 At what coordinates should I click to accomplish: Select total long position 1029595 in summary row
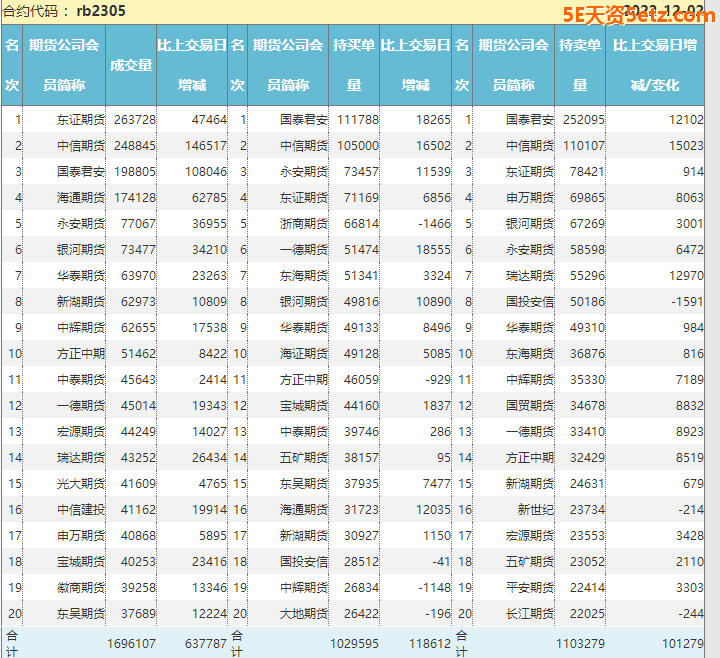point(354,644)
